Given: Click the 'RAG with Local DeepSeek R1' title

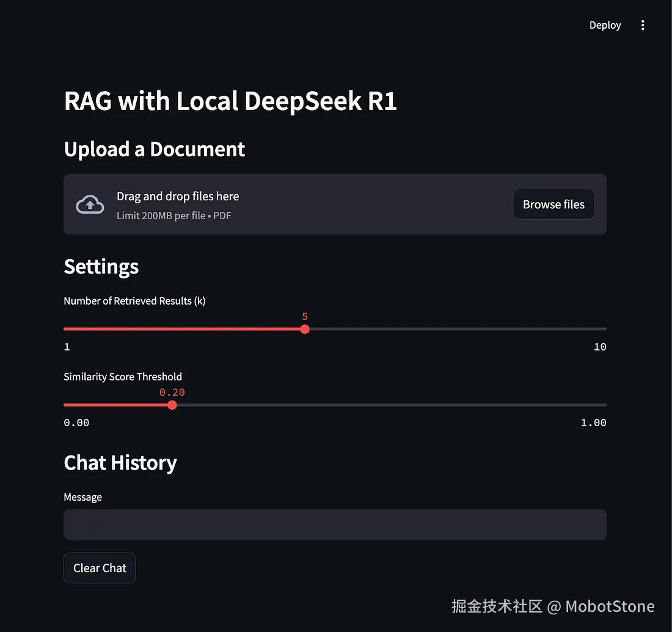Looking at the screenshot, I should click(230, 101).
